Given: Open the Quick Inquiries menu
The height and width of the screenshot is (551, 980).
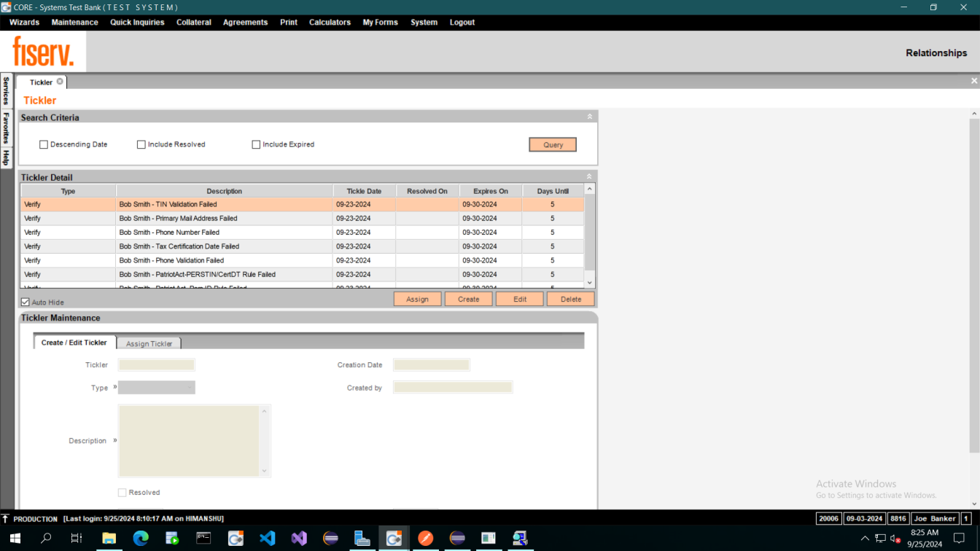Looking at the screenshot, I should pos(137,23).
